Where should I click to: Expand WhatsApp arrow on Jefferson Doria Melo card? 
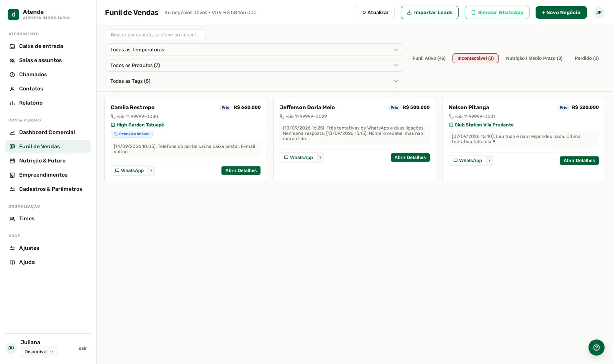[320, 157]
